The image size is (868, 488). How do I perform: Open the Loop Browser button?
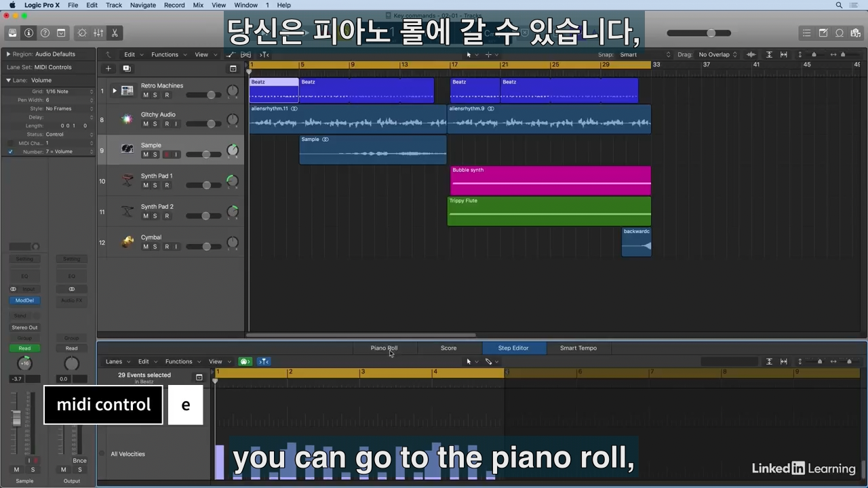840,33
